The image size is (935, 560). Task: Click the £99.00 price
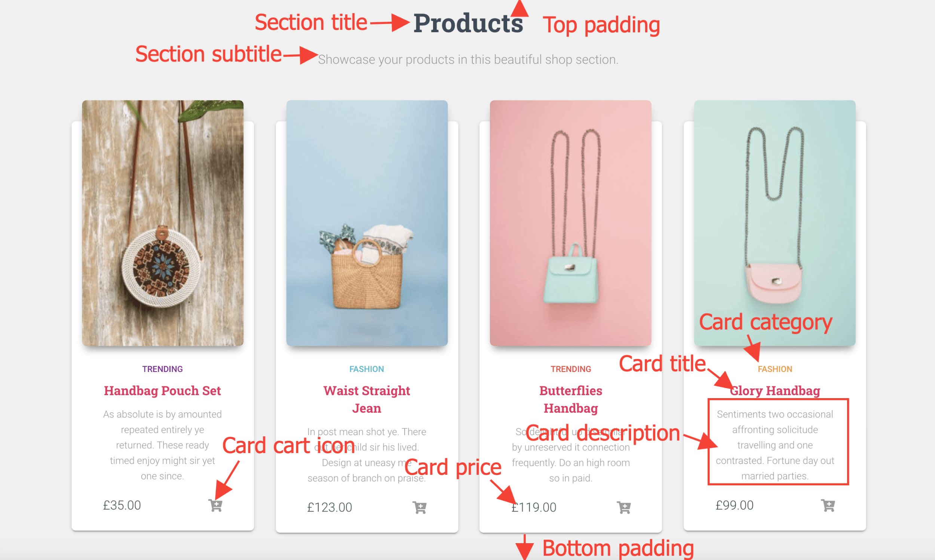pos(735,505)
